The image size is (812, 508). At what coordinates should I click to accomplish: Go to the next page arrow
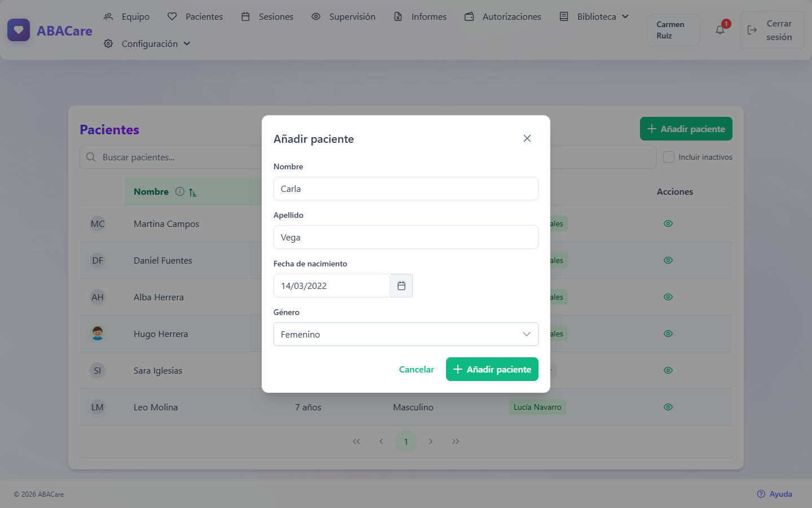(431, 441)
